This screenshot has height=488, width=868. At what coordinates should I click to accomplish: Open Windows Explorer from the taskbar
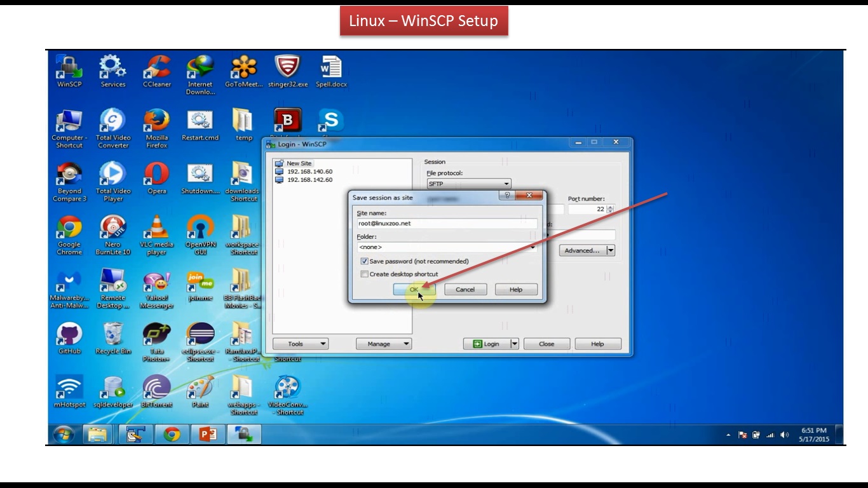click(97, 435)
